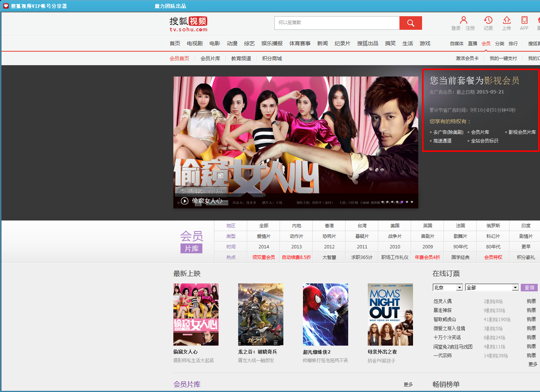Screen dimensions: 540x392
Task: Open the 电影 channel
Action: click(x=215, y=44)
